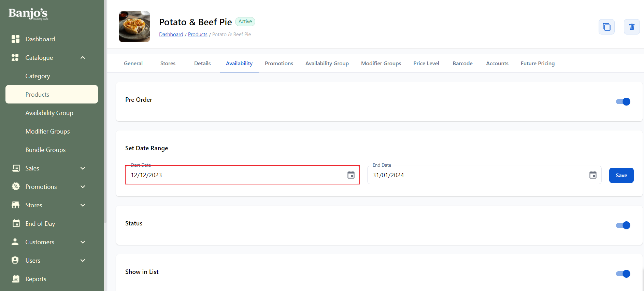The width and height of the screenshot is (644, 291).
Task: Open the End Date calendar picker
Action: 593,175
